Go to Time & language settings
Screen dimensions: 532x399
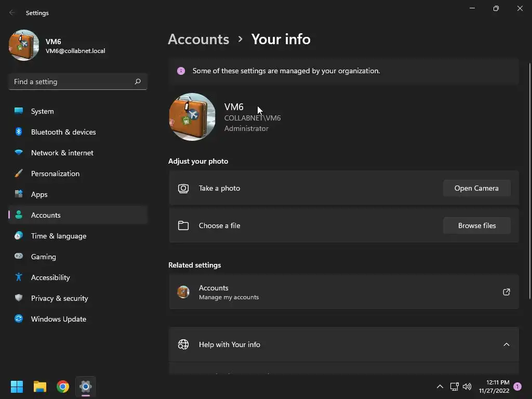(x=58, y=236)
